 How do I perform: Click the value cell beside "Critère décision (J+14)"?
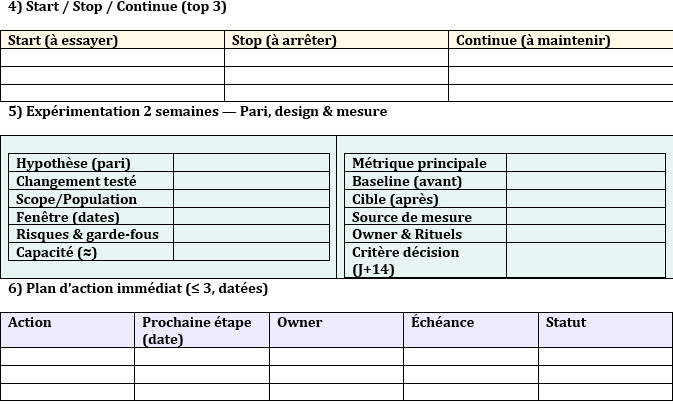pyautogui.click(x=585, y=260)
